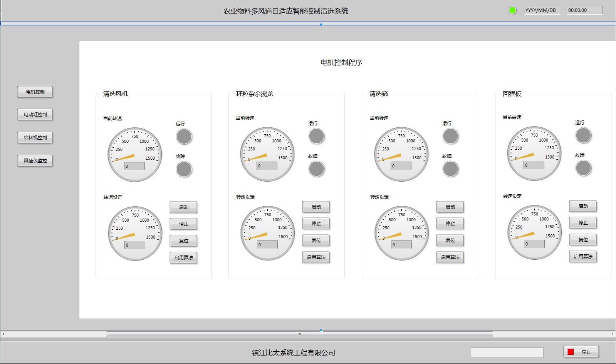Click the 清选筛 当前转速 numeric readout

(x=401, y=166)
